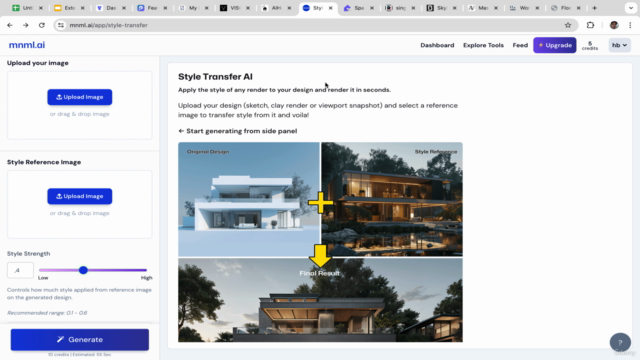The image size is (640, 360).
Task: Click the Style Reference example image
Action: tap(392, 199)
